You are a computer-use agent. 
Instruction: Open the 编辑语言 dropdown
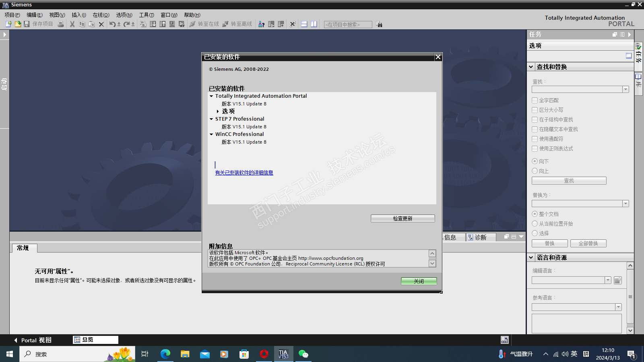(608, 280)
